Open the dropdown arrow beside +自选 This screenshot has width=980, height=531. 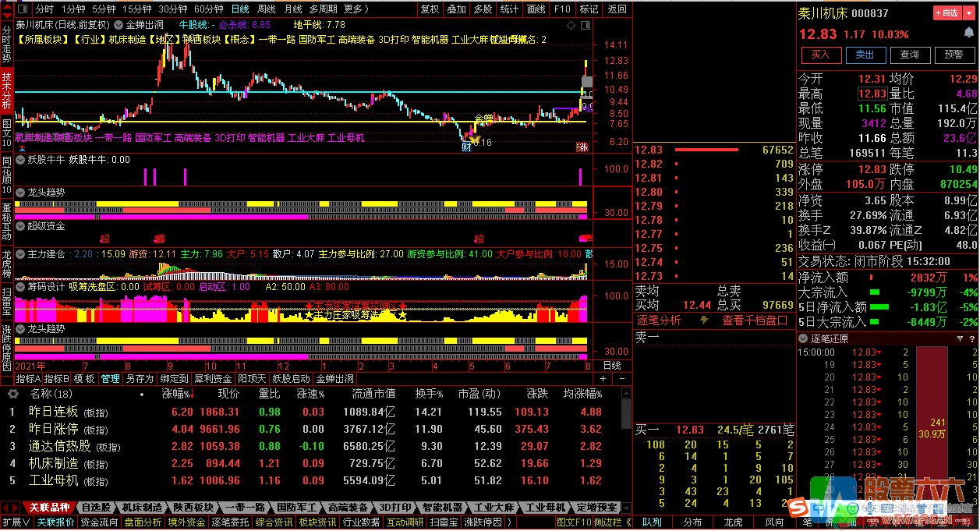tap(969, 13)
